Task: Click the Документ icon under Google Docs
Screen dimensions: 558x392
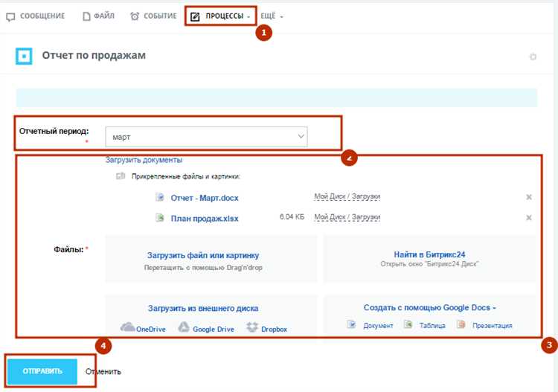Action: (x=351, y=324)
